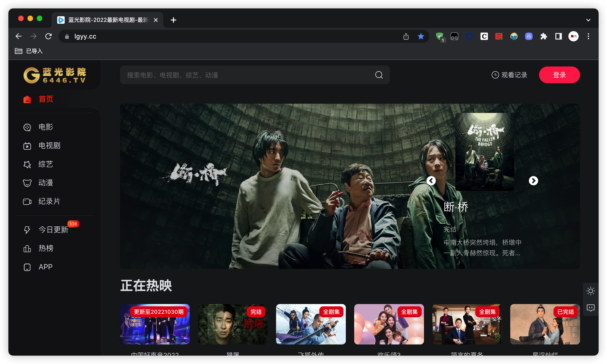Open a new browser tab

pos(173,20)
